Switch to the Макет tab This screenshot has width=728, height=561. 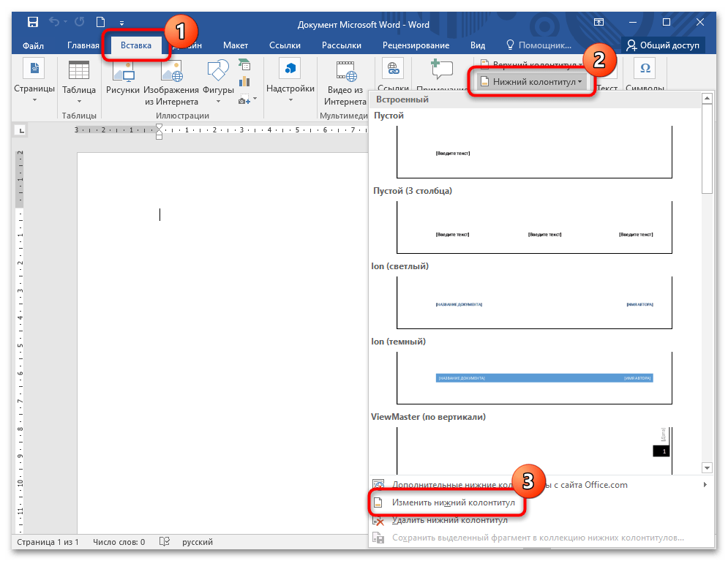(x=236, y=45)
